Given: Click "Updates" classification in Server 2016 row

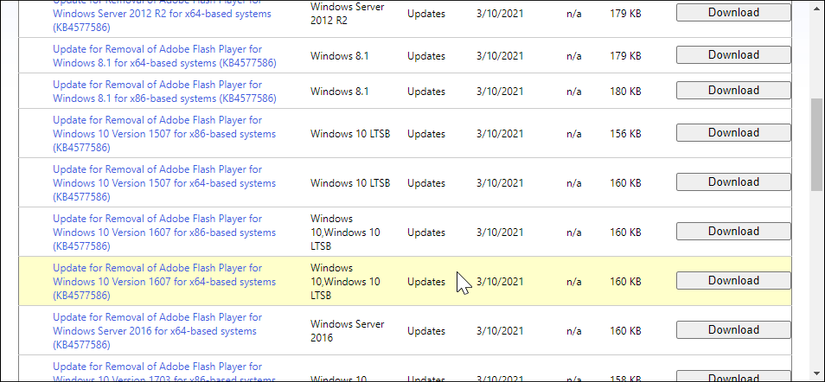Looking at the screenshot, I should tap(426, 331).
